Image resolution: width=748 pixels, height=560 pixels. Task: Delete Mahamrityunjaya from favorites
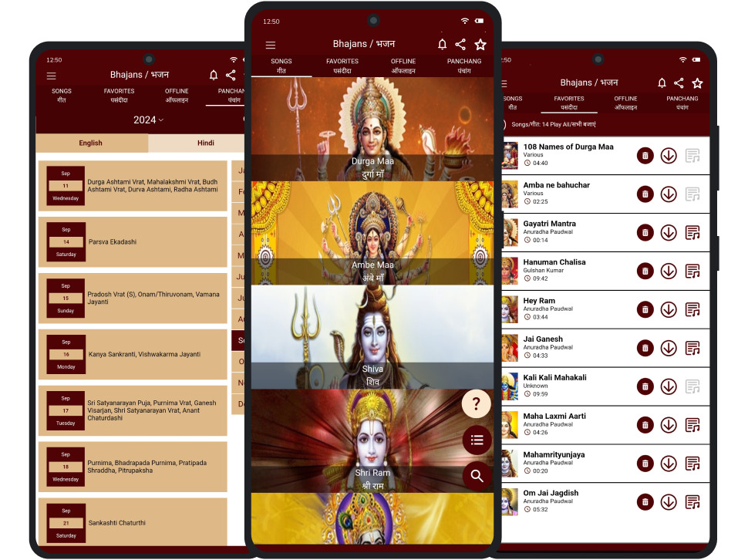tap(645, 464)
